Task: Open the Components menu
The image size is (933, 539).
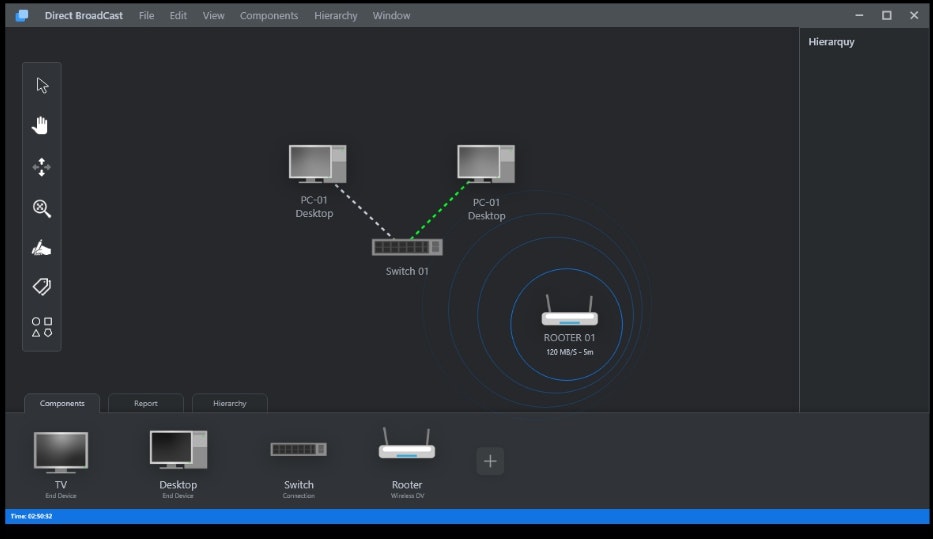Action: (x=269, y=15)
